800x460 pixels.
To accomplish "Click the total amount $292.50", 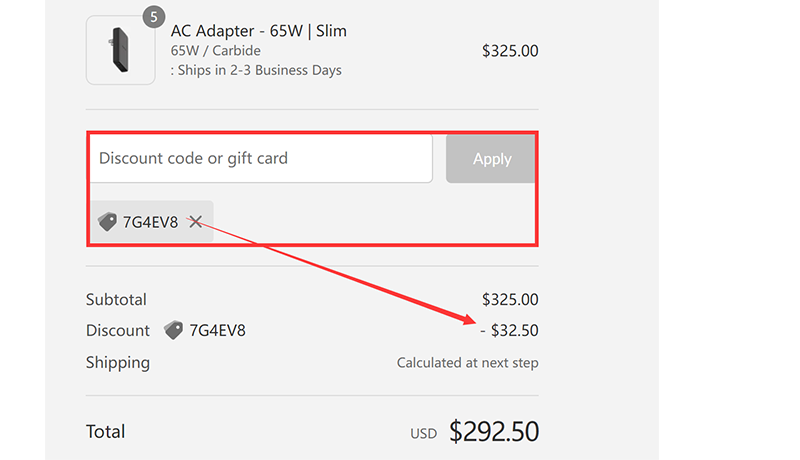I will pos(494,432).
